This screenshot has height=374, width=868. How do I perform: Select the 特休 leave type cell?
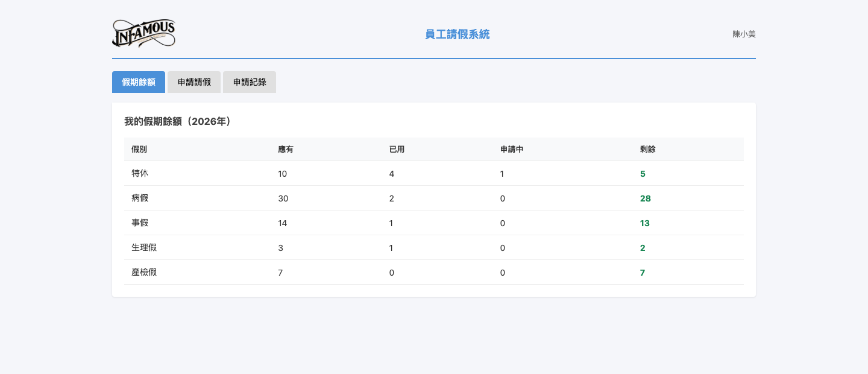(x=140, y=173)
